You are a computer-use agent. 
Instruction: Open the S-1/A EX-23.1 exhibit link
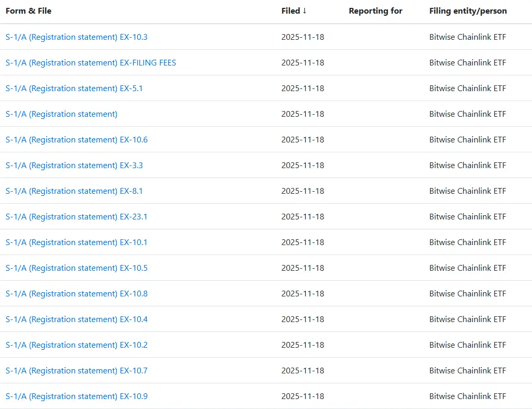click(x=76, y=217)
